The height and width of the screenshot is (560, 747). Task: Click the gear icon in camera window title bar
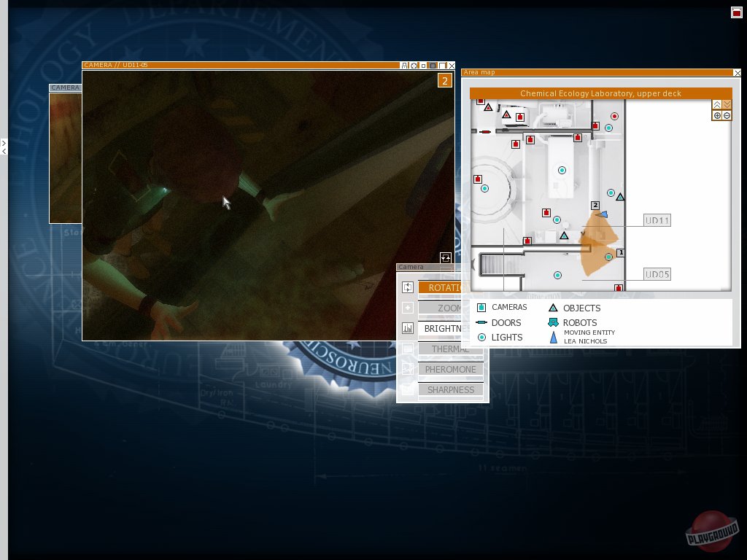point(414,65)
